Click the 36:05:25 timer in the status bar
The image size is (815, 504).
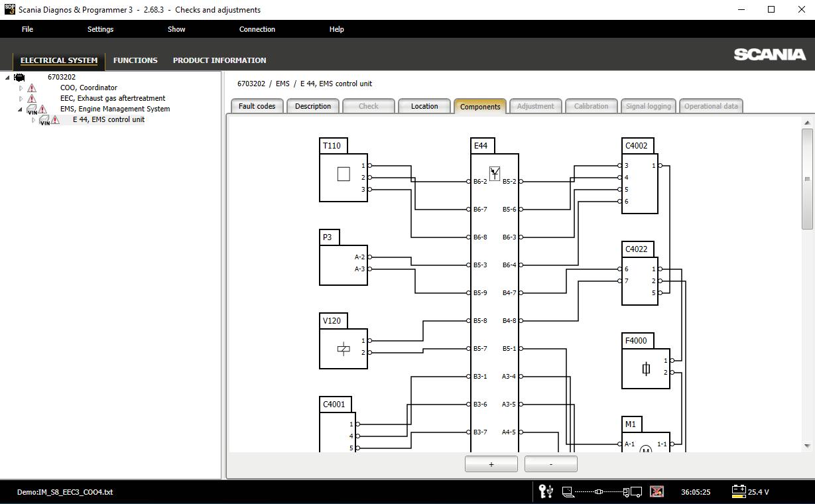coord(696,492)
